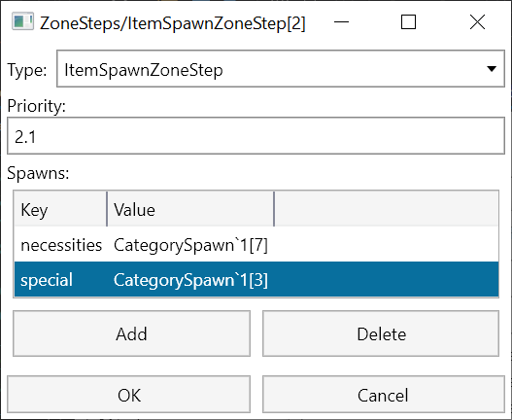The height and width of the screenshot is (420, 512).
Task: Discard changes with the Cancel button
Action: pyautogui.click(x=384, y=395)
